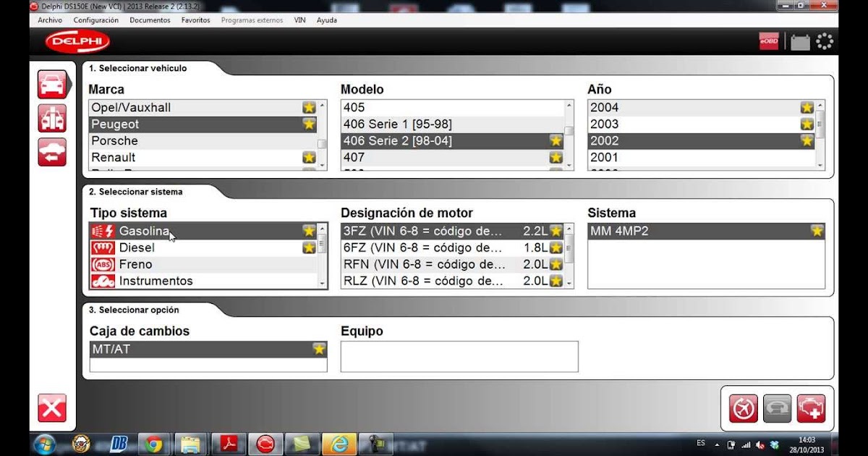Click the dotted circle busy indicator icon
The width and height of the screenshot is (868, 456).
pyautogui.click(x=825, y=42)
